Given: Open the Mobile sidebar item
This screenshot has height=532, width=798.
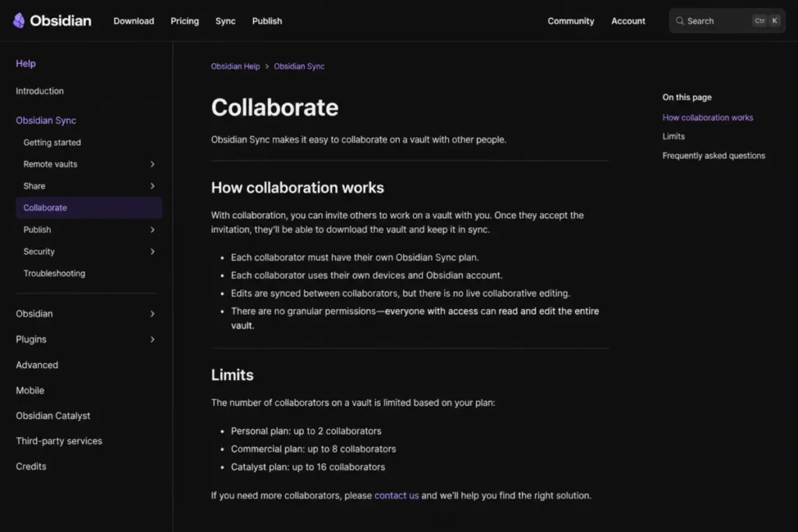Looking at the screenshot, I should coord(30,390).
